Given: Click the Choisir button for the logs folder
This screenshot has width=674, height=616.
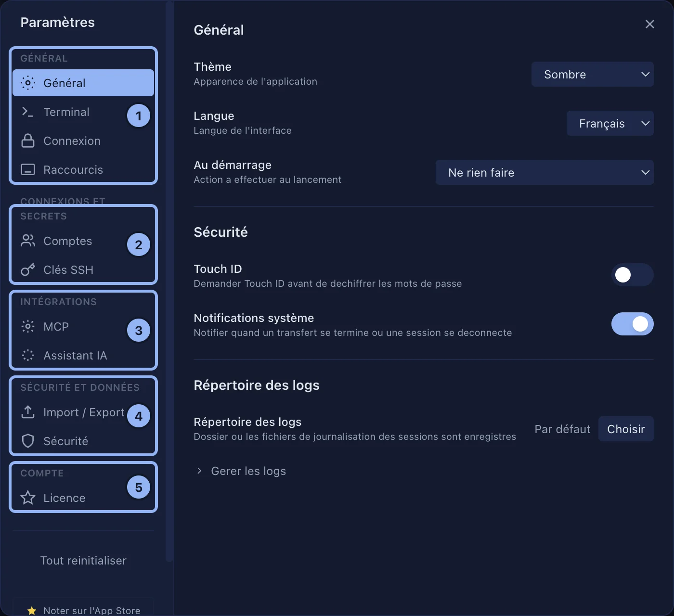Looking at the screenshot, I should click(626, 429).
